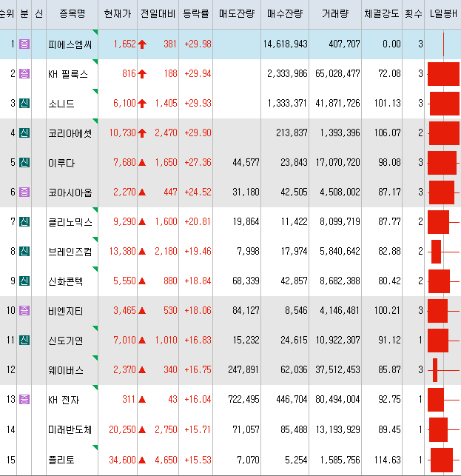This screenshot has height=476, width=461.
Task: Click current price 20,250 of 미래반도체
Action: click(x=122, y=429)
